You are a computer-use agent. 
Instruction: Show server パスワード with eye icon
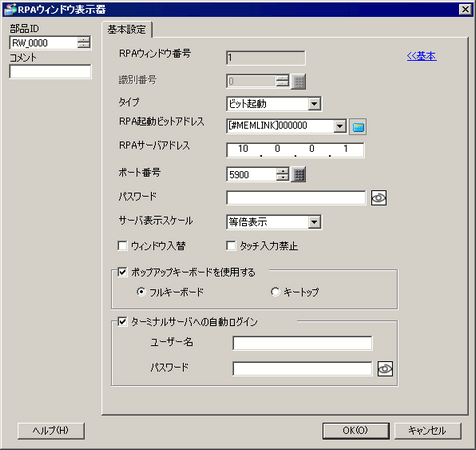click(379, 198)
